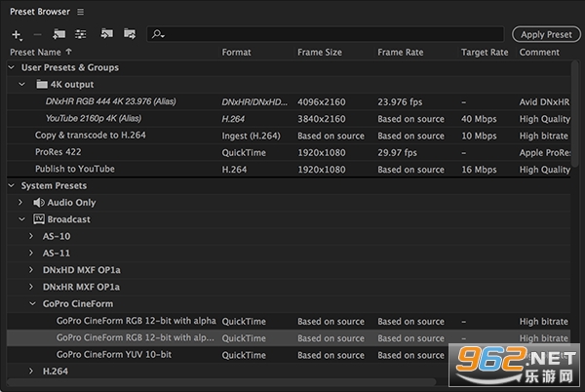The width and height of the screenshot is (585, 392).
Task: Click the Audio Only speaker icon
Action: point(38,203)
